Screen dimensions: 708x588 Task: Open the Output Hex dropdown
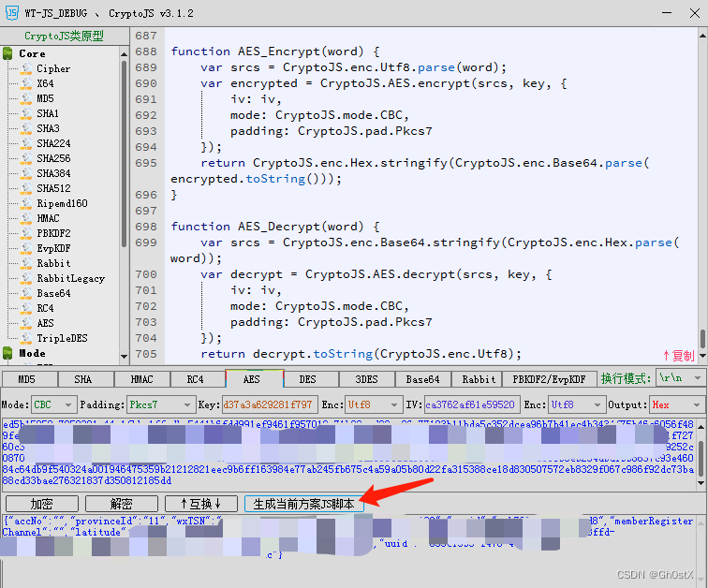coord(677,404)
